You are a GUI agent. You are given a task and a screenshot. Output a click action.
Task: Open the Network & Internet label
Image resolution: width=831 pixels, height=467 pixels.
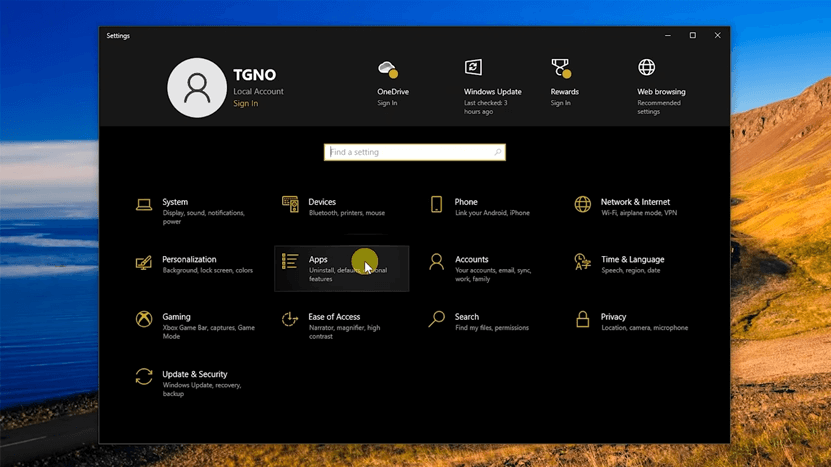pos(635,202)
